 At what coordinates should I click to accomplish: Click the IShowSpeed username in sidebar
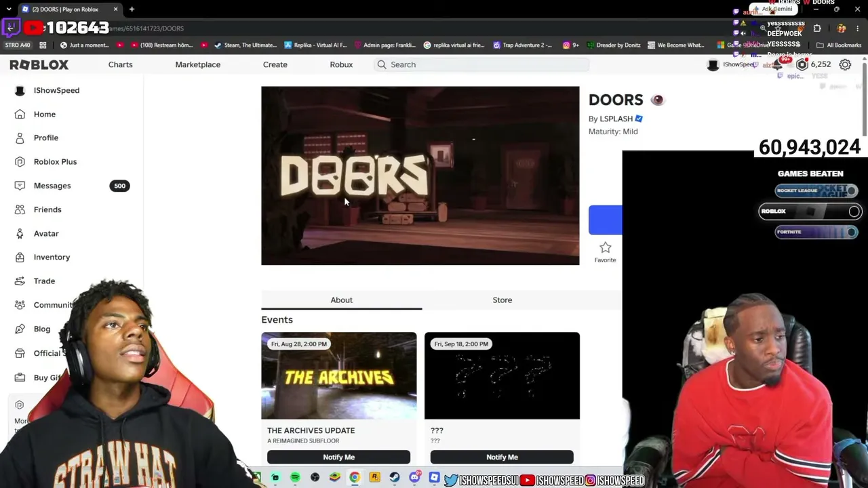pos(56,90)
